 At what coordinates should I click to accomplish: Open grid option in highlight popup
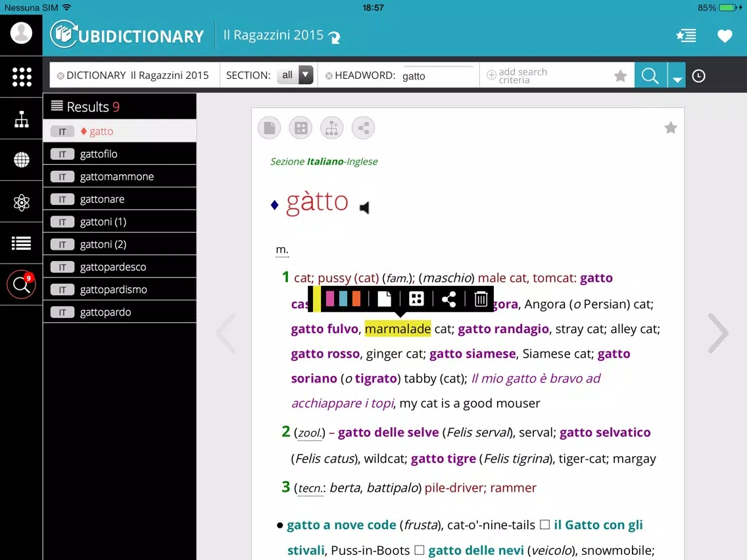pyautogui.click(x=416, y=299)
